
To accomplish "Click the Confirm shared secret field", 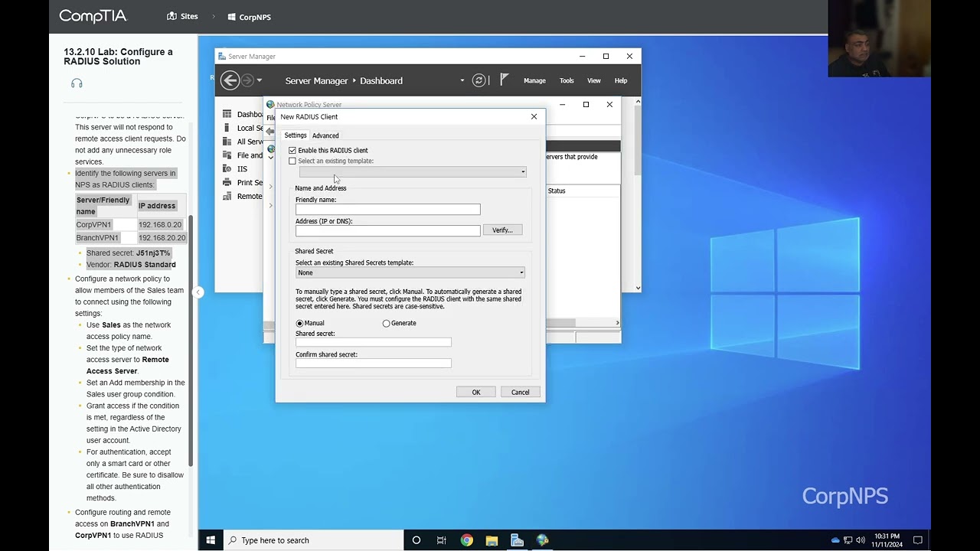I will [374, 364].
